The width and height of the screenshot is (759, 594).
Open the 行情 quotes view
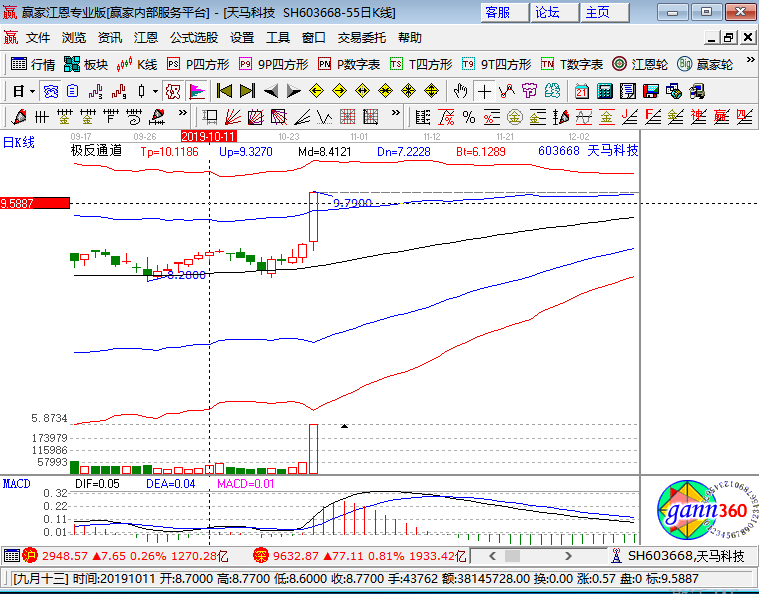[x=32, y=64]
